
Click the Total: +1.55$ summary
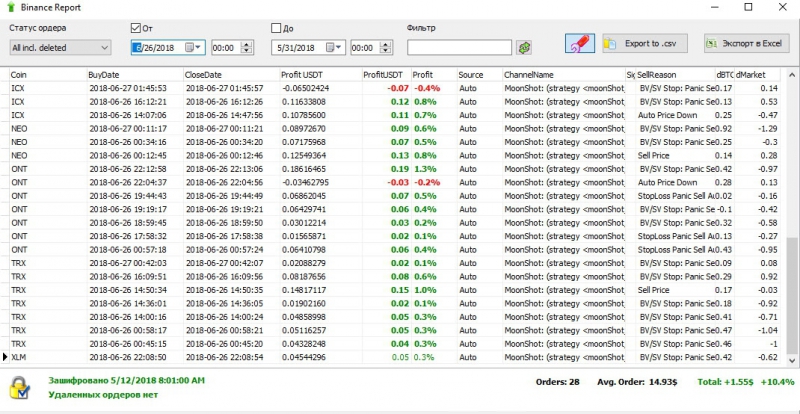tap(725, 382)
